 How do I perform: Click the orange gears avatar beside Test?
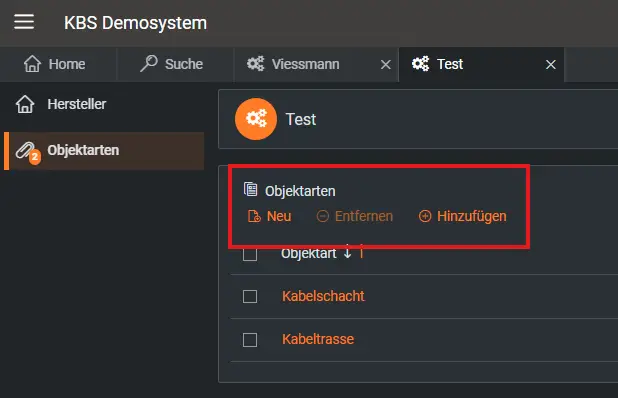pos(256,119)
